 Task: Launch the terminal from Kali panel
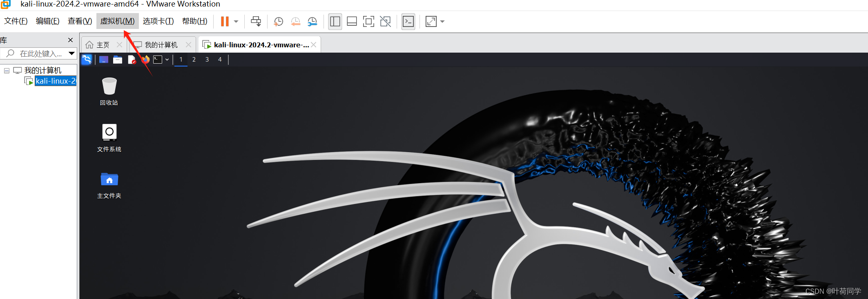click(x=158, y=60)
